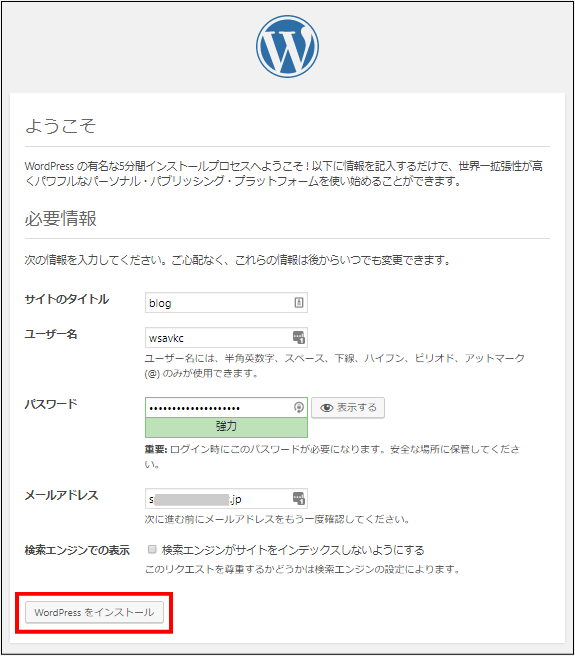The width and height of the screenshot is (575, 656).
Task: Click the 検索エンジンでの表示 label
Action: pos(77,550)
